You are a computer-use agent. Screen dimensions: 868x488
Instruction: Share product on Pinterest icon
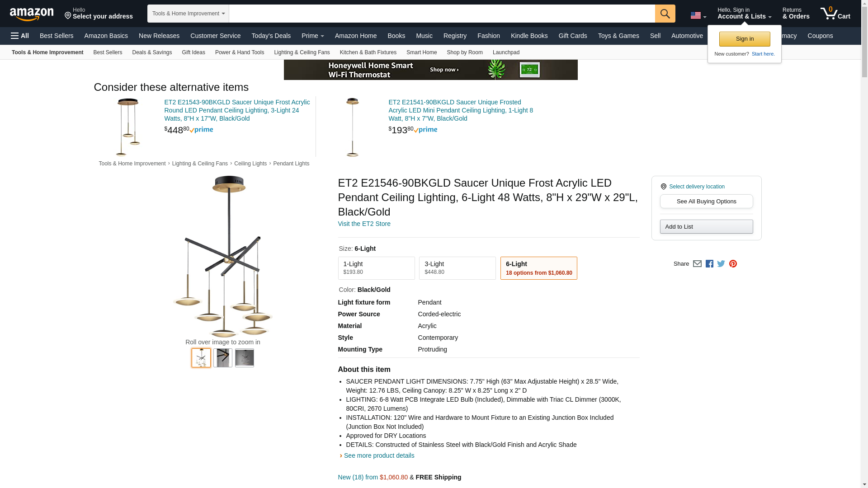click(733, 264)
